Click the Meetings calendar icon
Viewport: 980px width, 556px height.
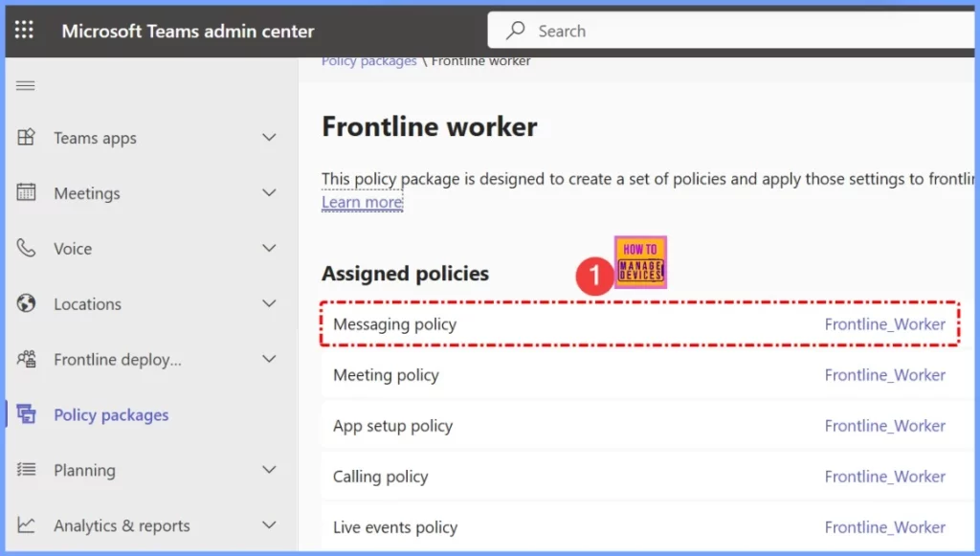[x=26, y=192]
